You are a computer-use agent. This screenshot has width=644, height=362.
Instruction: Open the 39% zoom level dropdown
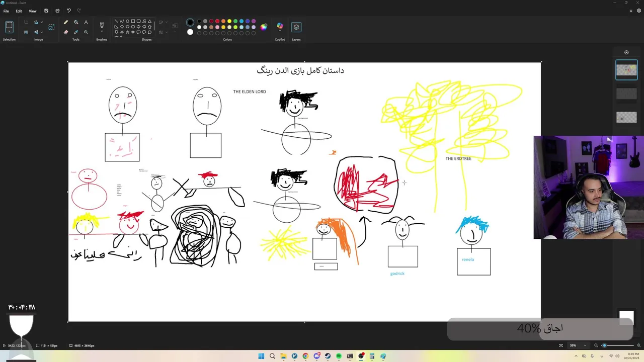pos(585,345)
